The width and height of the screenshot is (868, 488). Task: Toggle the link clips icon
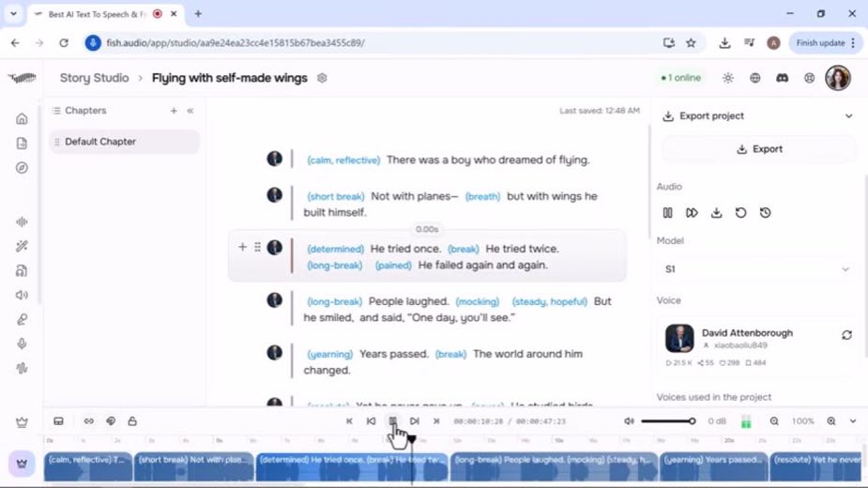[x=88, y=421]
